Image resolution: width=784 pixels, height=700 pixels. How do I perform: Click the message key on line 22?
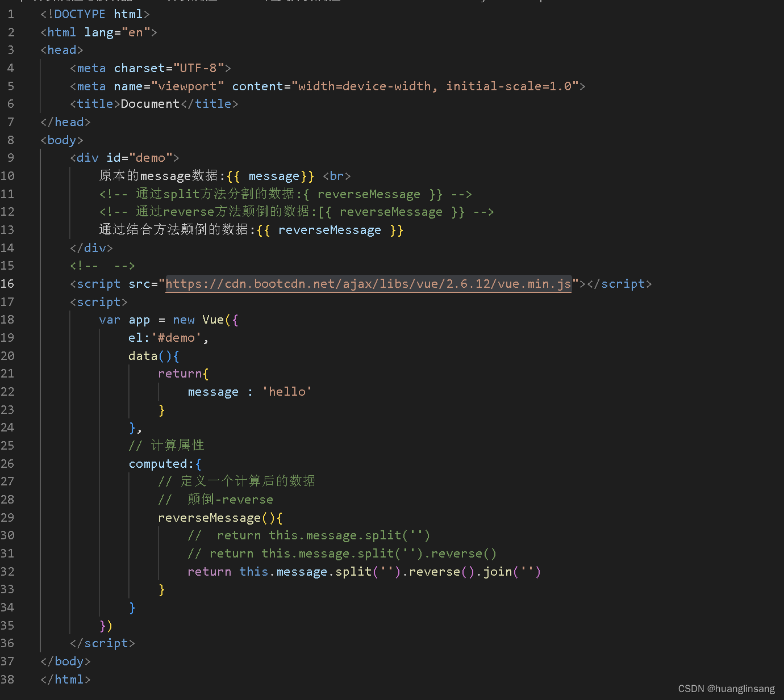pos(213,392)
